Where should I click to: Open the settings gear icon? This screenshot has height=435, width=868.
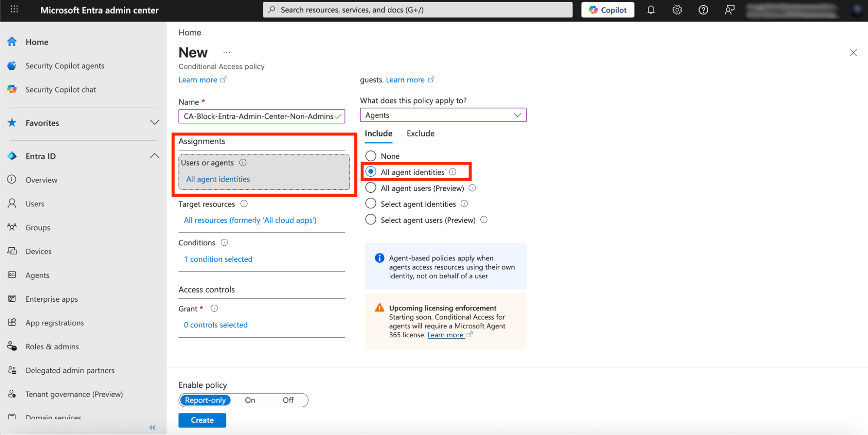tap(677, 10)
